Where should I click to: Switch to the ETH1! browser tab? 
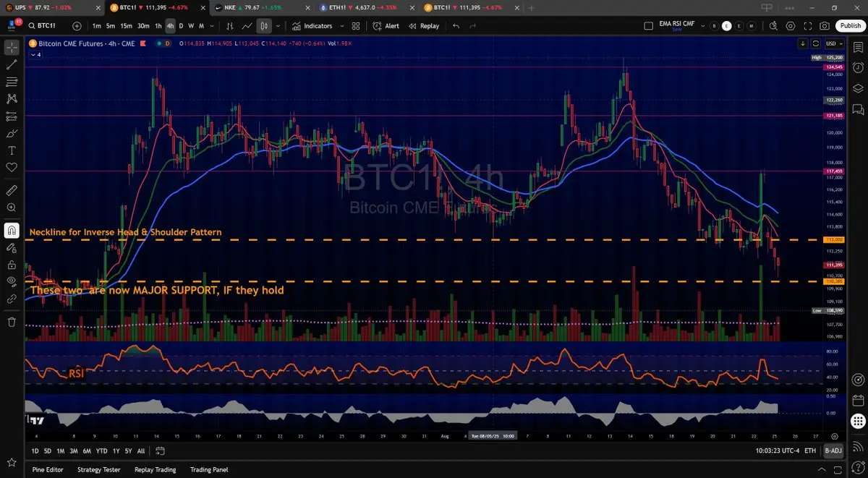pyautogui.click(x=366, y=7)
